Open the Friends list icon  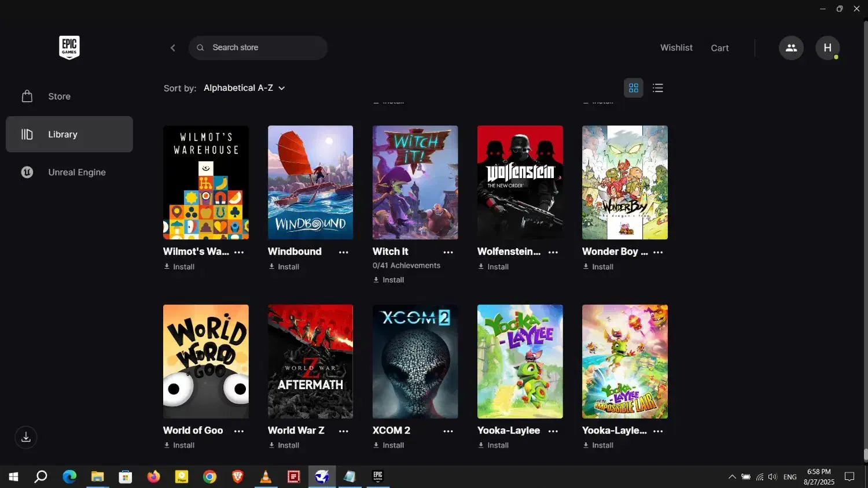(791, 48)
